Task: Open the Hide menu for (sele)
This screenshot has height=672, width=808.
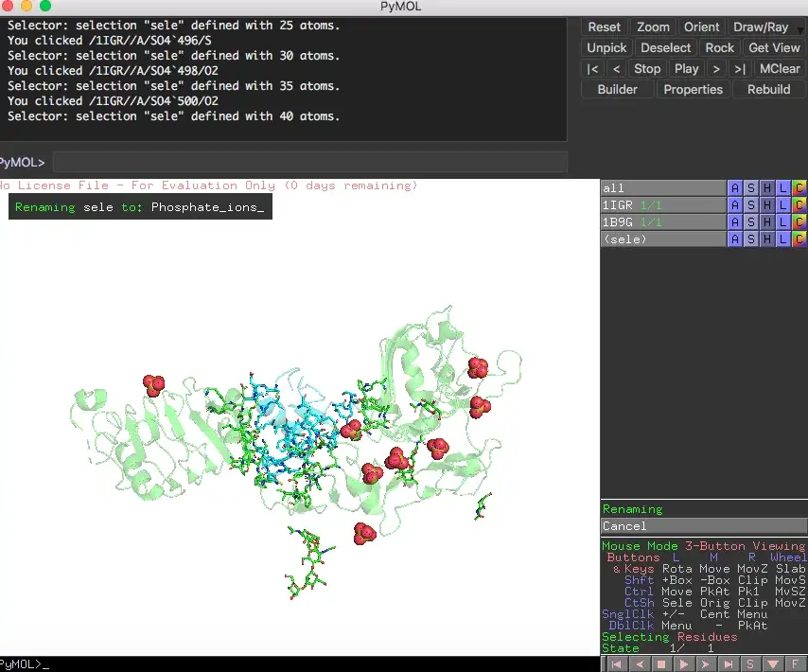Action: click(766, 239)
